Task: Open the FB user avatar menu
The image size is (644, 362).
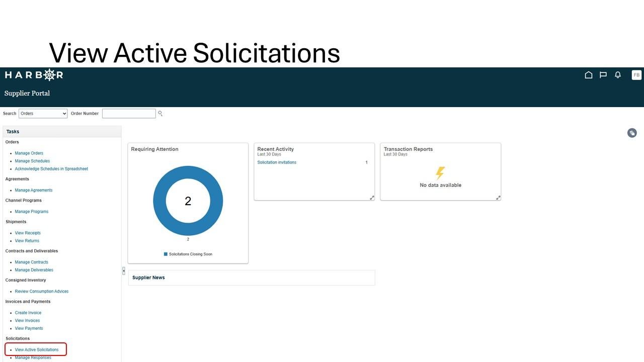Action: (x=636, y=75)
